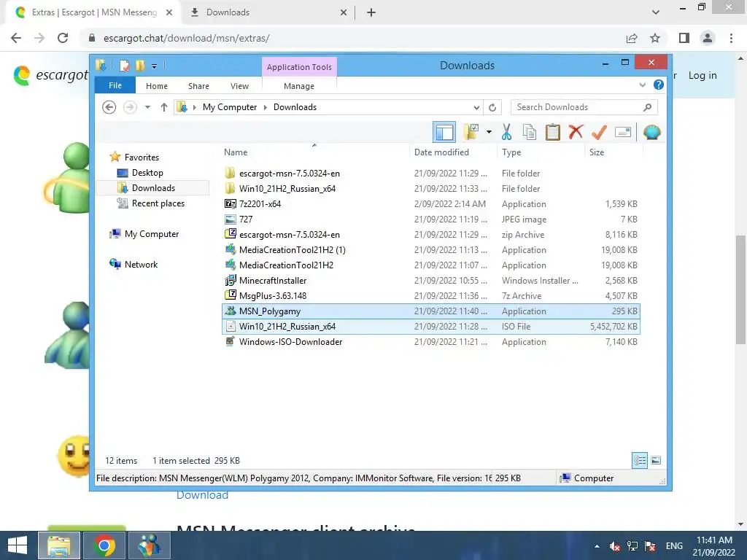Image resolution: width=747 pixels, height=560 pixels.
Task: Select MSN_Polygamy application
Action: click(x=430, y=311)
